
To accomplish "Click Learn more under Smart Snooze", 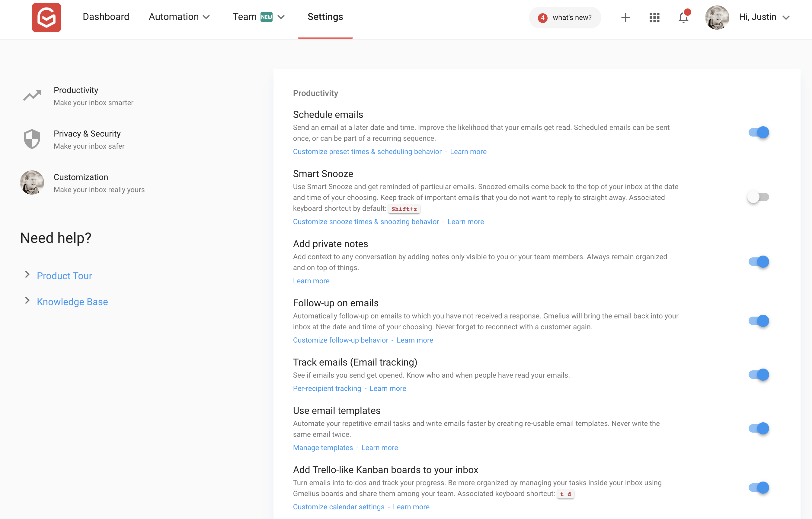I will click(465, 222).
